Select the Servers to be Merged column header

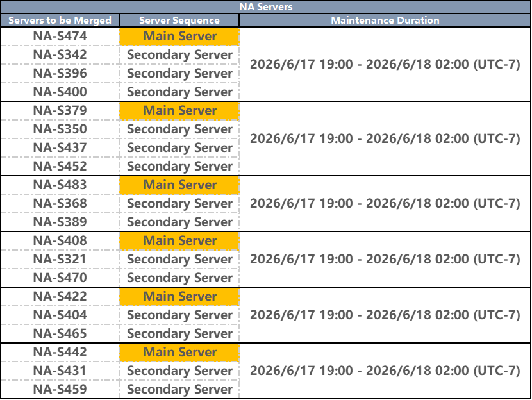tap(60, 21)
